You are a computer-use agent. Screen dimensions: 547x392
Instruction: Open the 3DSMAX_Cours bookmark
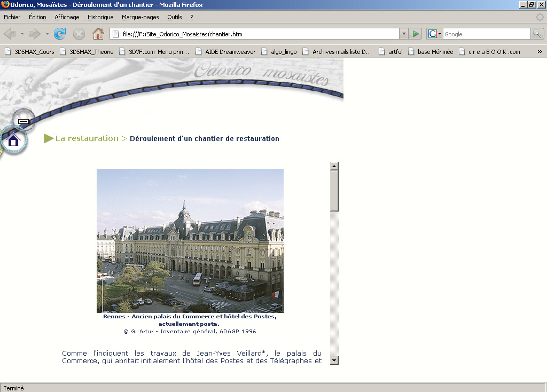30,52
